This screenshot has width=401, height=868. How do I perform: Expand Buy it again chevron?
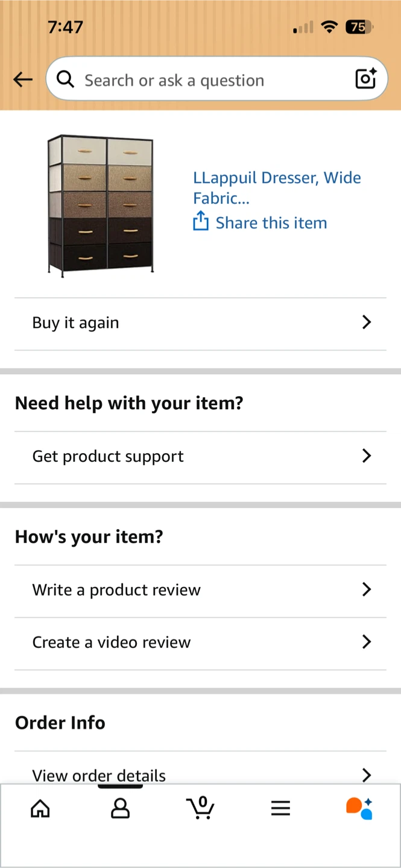click(x=366, y=322)
